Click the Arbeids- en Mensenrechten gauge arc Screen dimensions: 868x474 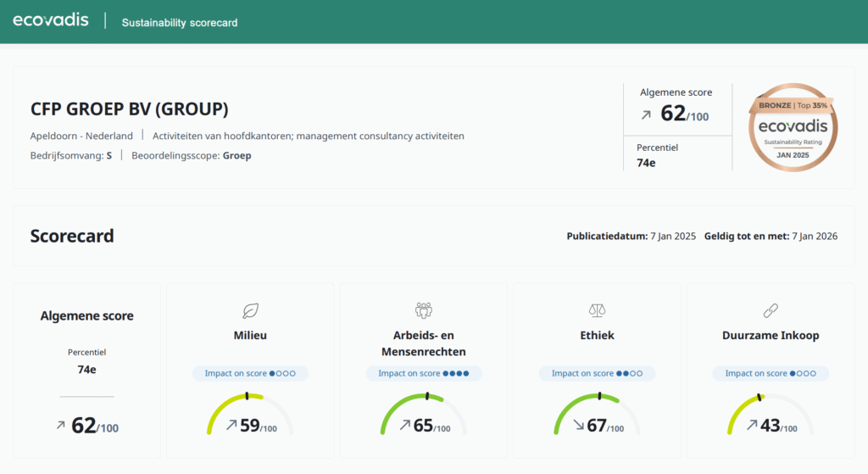[x=424, y=414]
